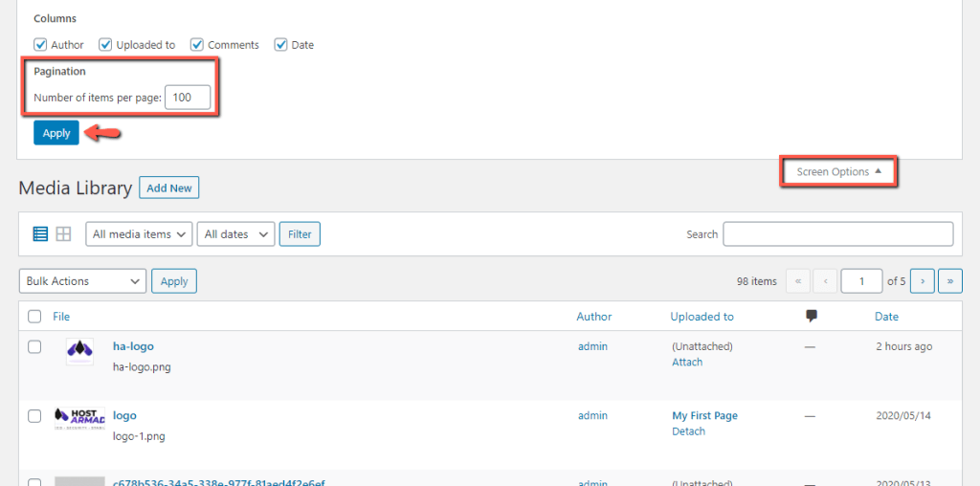Open the All dates dropdown
980x486 pixels.
(235, 234)
